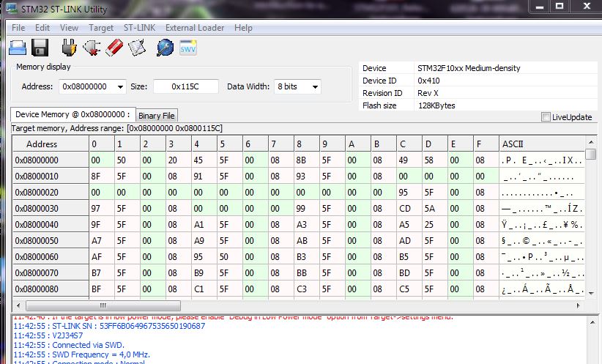Select row address 0x08000010
Screen dimensions: 602x364
pos(51,177)
